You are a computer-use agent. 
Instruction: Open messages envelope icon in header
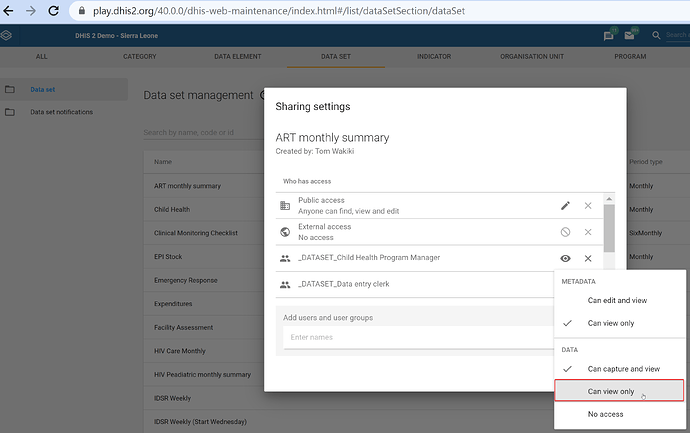629,36
